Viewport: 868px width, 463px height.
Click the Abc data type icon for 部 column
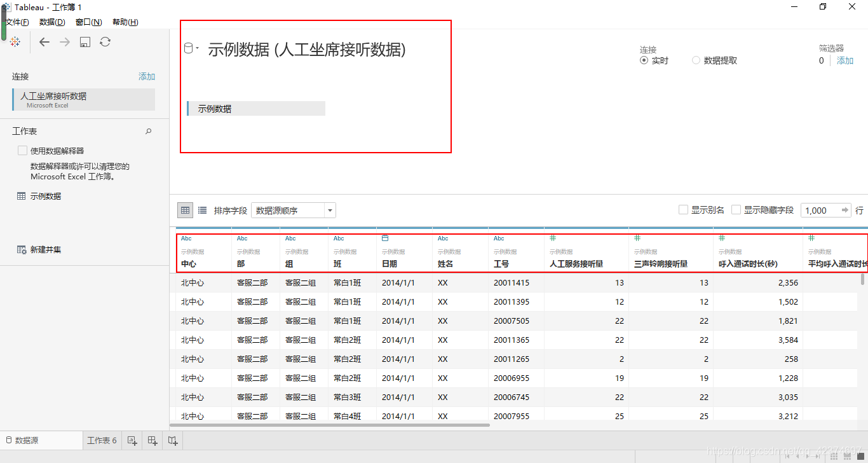242,238
